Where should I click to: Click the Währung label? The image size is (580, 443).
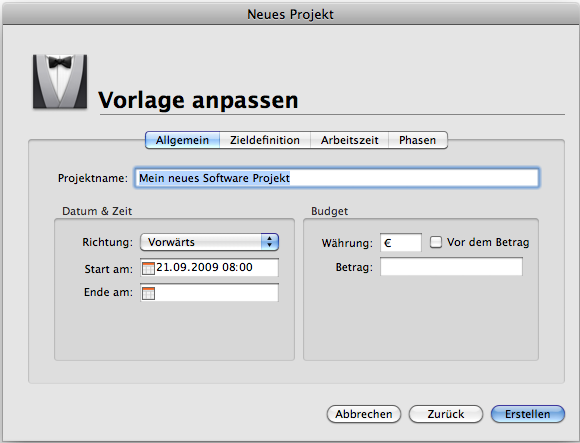347,243
